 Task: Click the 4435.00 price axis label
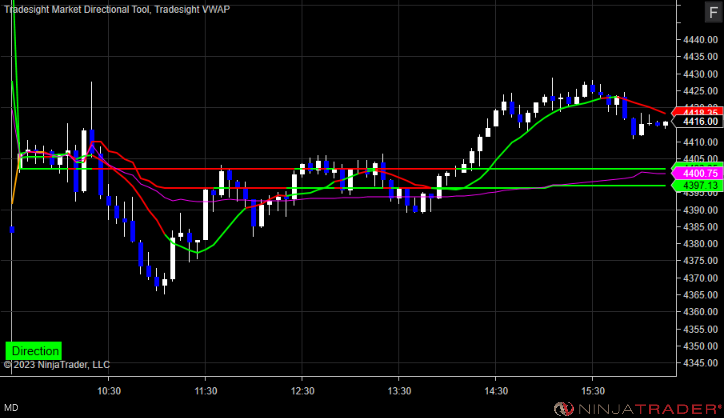[x=700, y=57]
